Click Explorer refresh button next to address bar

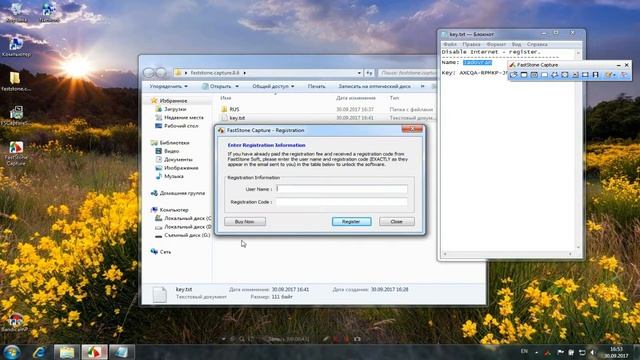pos(369,73)
